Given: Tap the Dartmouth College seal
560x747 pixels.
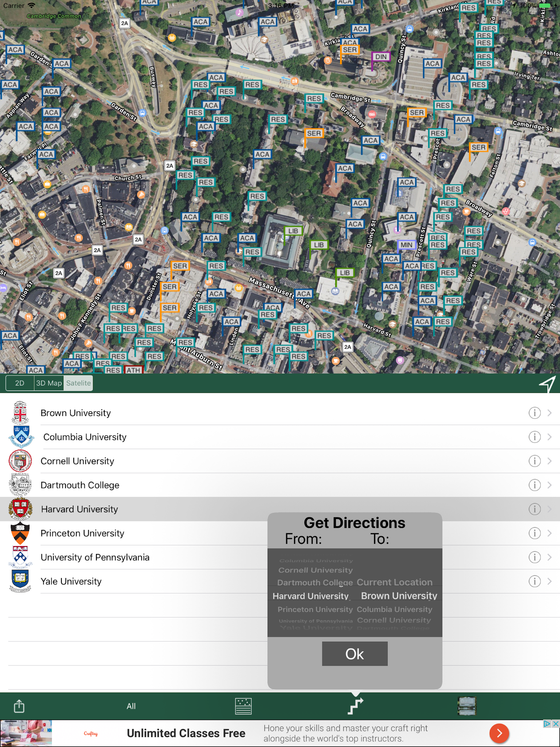Looking at the screenshot, I should pyautogui.click(x=20, y=485).
